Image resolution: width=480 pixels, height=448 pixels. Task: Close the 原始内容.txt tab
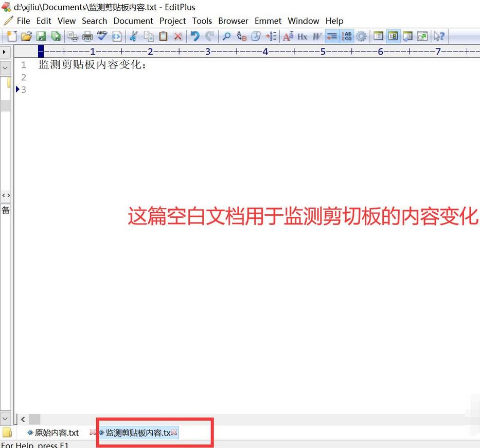coord(92,432)
